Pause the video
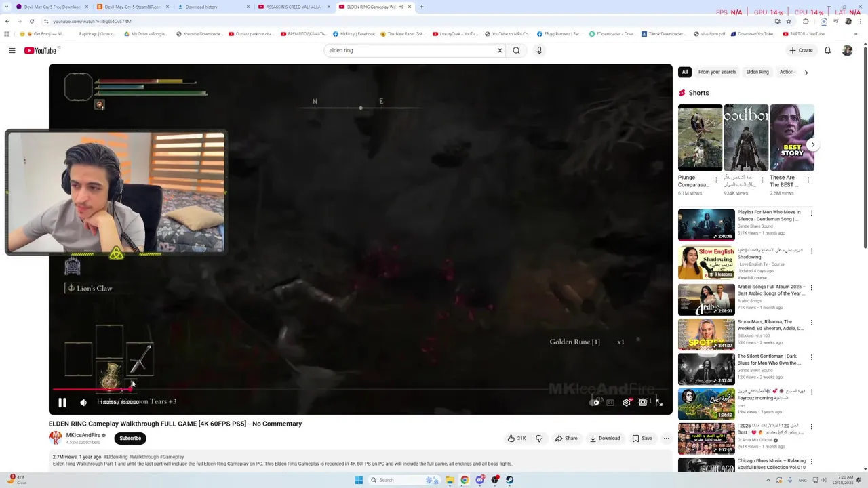The width and height of the screenshot is (868, 488). click(62, 403)
